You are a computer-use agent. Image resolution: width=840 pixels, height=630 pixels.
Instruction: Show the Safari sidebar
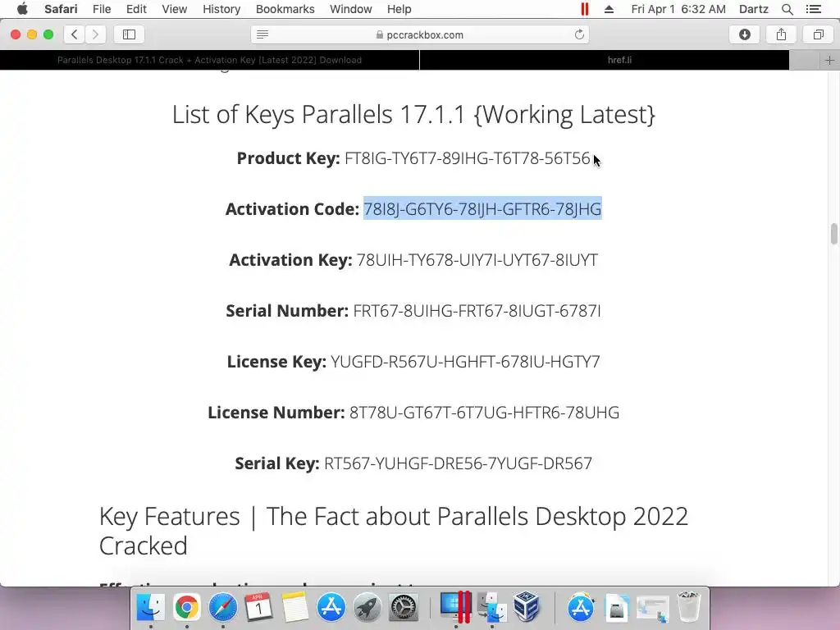(x=129, y=34)
